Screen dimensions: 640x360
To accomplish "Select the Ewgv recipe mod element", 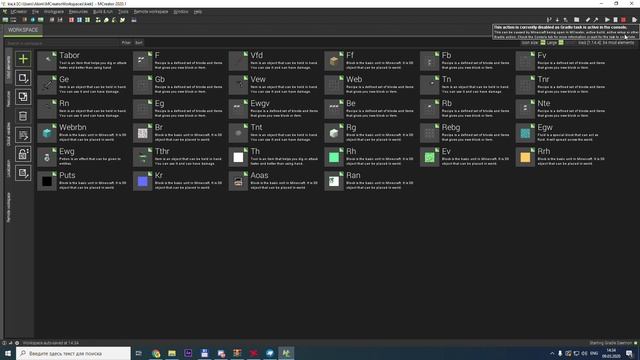I will (x=273, y=109).
